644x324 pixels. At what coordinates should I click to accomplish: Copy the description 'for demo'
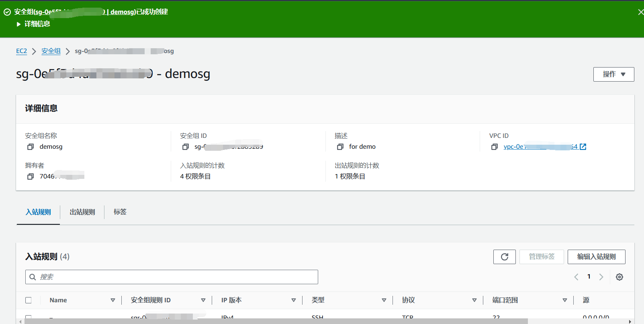[x=340, y=147]
